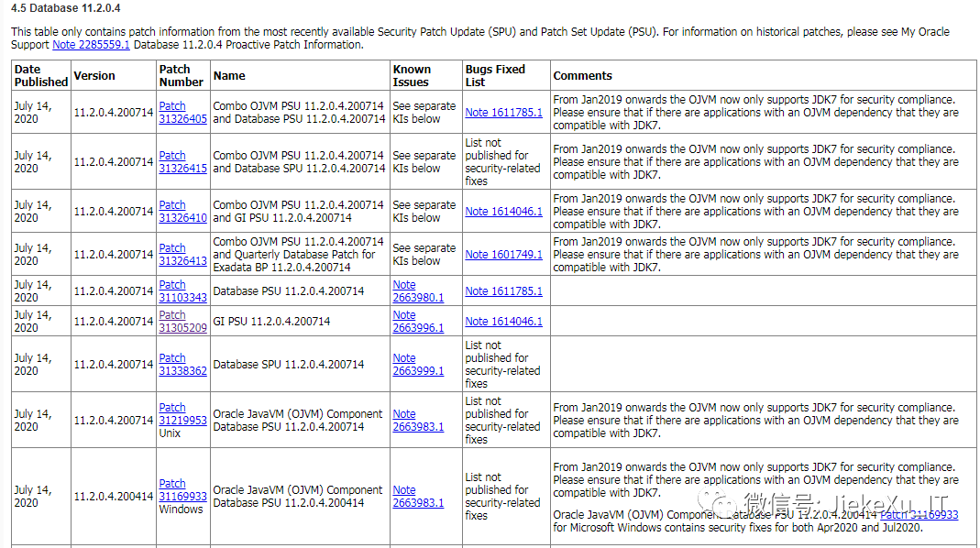Click the '4.5 Database 11.2.0.4' heading
The width and height of the screenshot is (980, 548).
[66, 8]
